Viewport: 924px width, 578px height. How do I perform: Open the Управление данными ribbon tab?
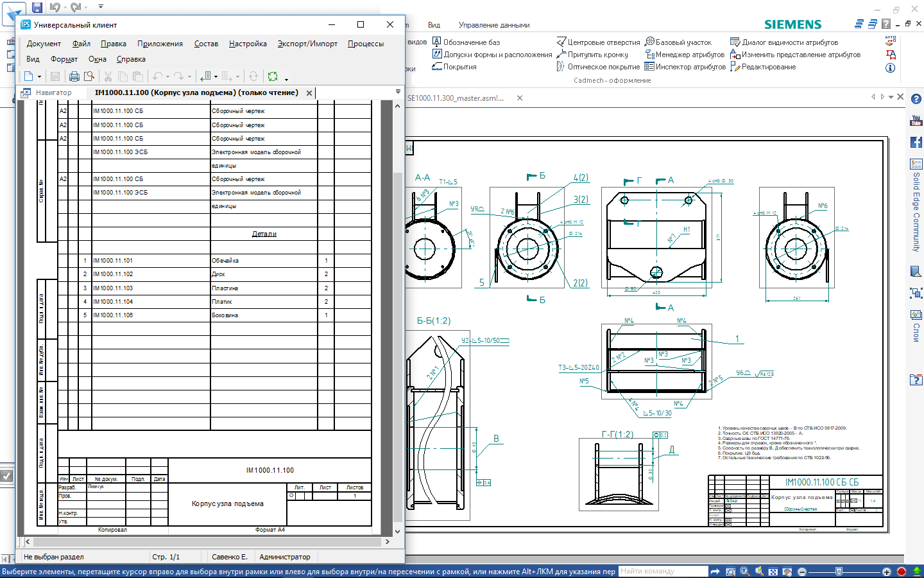pyautogui.click(x=493, y=25)
